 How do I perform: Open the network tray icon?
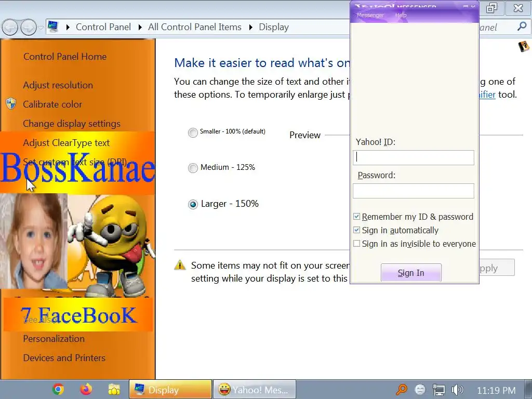pyautogui.click(x=438, y=390)
